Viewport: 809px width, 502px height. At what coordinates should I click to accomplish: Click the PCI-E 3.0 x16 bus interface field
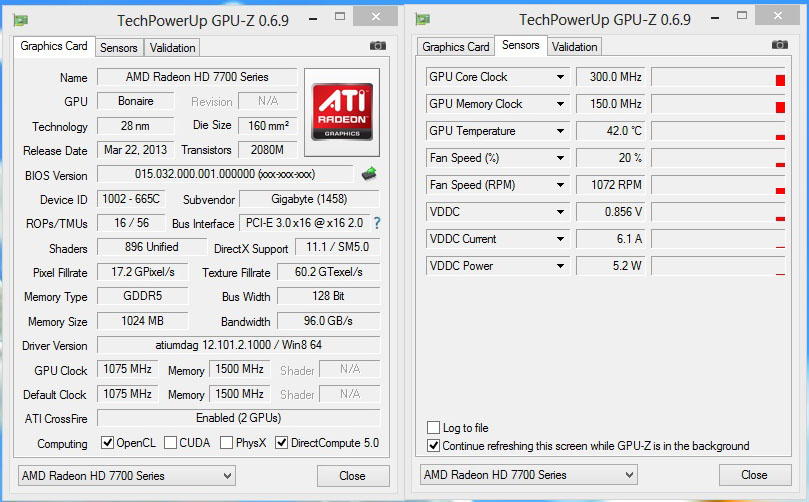point(304,223)
